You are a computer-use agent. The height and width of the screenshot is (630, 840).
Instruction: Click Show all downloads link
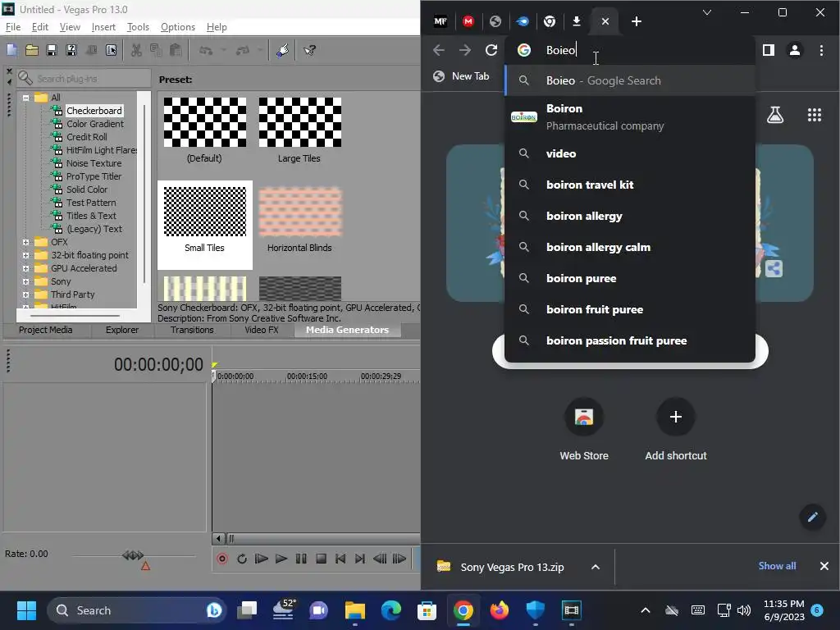coord(777,566)
